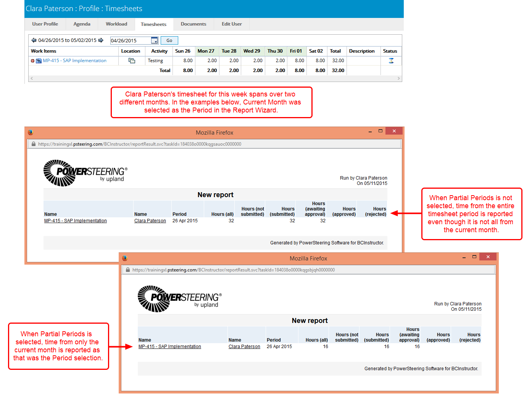Screen dimensions: 532x395
Task: Click the upper Firefox window URL bar
Action: coord(215,144)
